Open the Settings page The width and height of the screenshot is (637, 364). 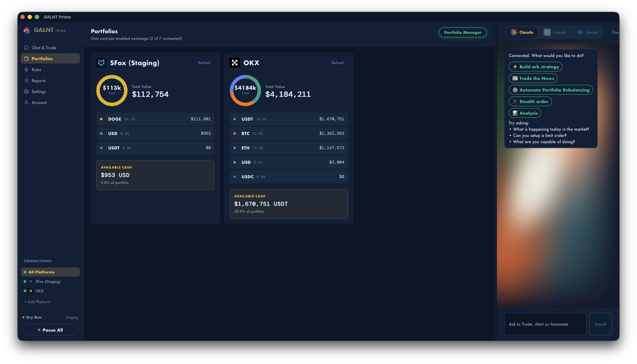(x=50, y=91)
